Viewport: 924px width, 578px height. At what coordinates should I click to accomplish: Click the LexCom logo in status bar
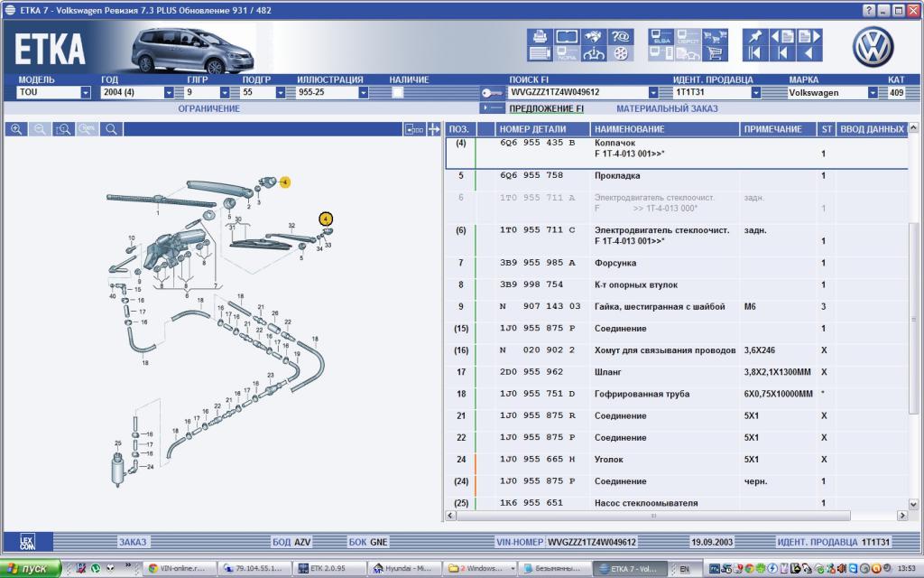pyautogui.click(x=27, y=542)
